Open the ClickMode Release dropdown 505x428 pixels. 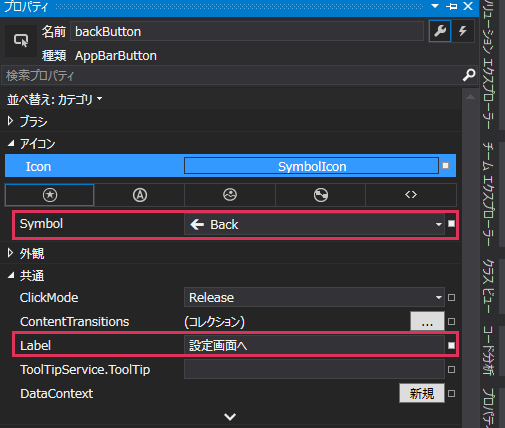click(x=314, y=297)
